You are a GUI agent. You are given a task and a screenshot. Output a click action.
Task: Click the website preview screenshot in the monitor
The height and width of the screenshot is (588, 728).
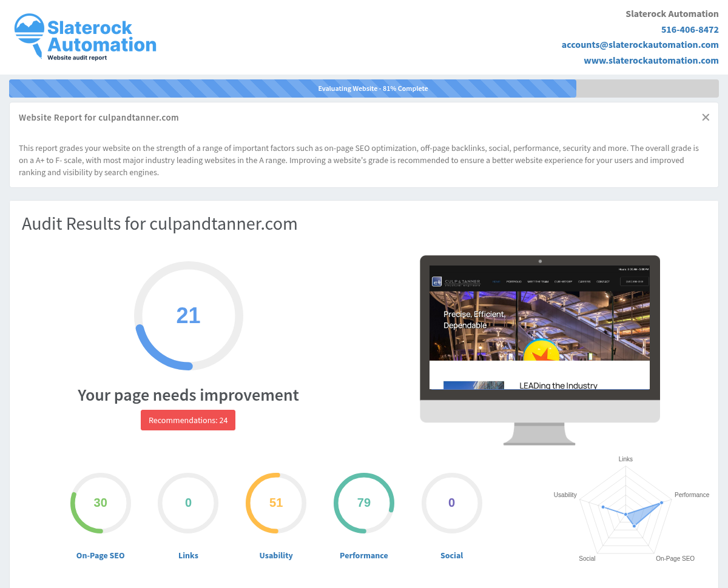coord(539,327)
